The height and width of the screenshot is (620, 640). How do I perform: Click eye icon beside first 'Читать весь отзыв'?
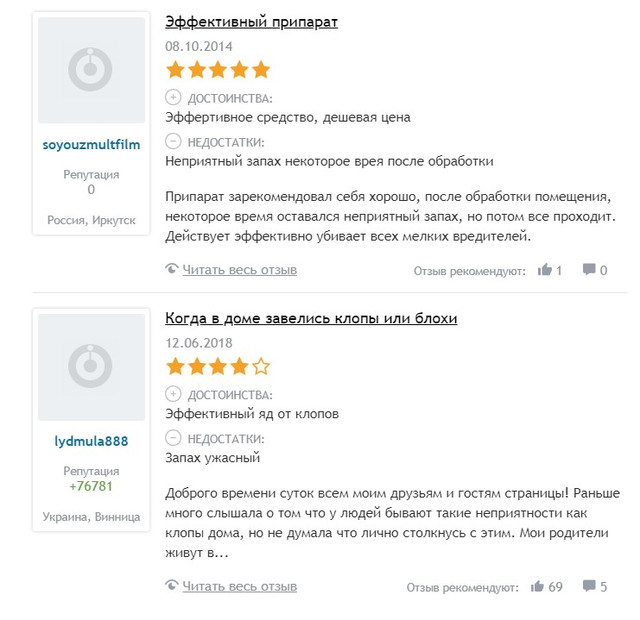(172, 269)
